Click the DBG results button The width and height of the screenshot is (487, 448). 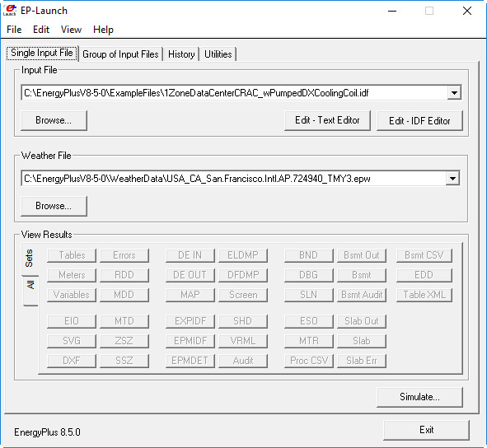tap(309, 275)
